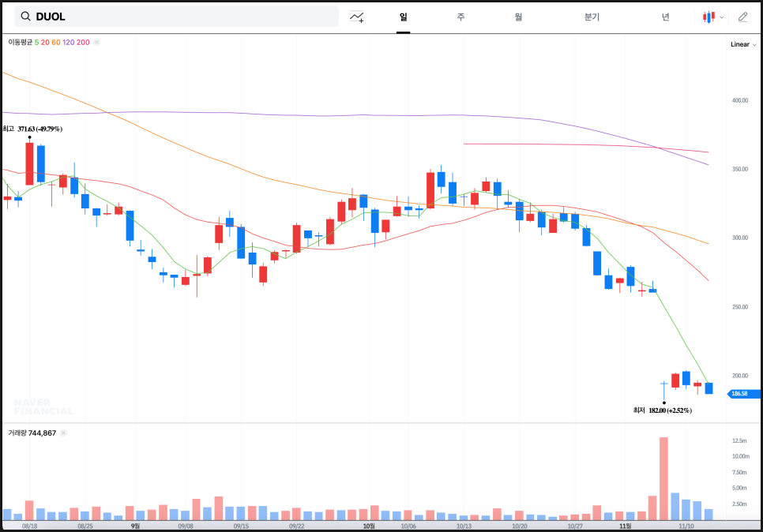Select the 월 (monthly) tab

click(x=518, y=17)
